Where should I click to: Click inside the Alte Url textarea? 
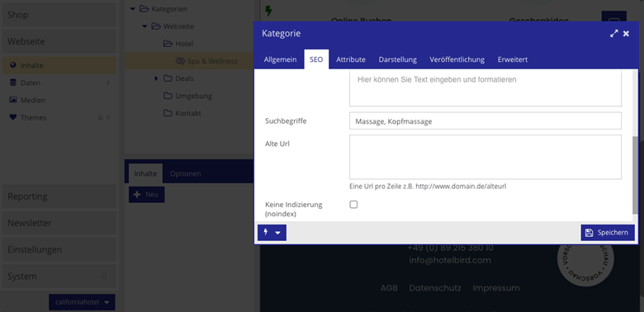pos(485,157)
